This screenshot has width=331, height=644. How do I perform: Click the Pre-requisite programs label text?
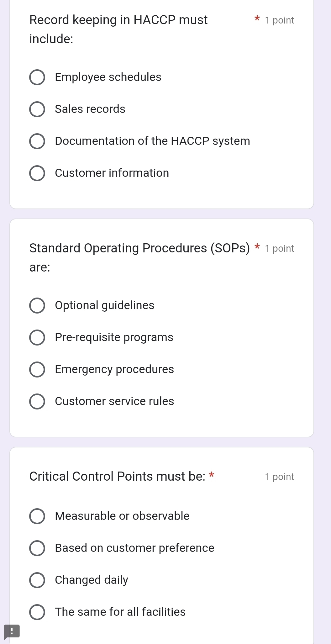click(114, 337)
